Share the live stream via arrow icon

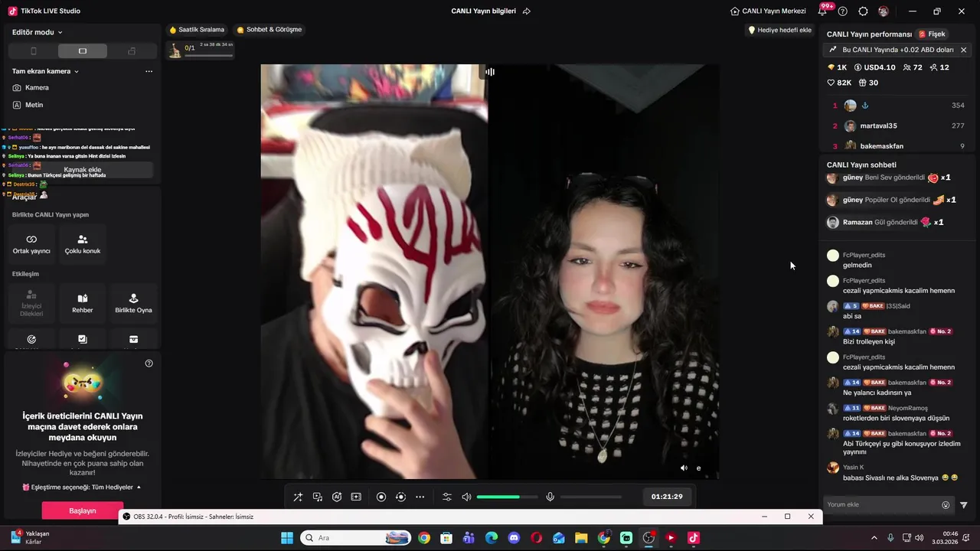526,11
